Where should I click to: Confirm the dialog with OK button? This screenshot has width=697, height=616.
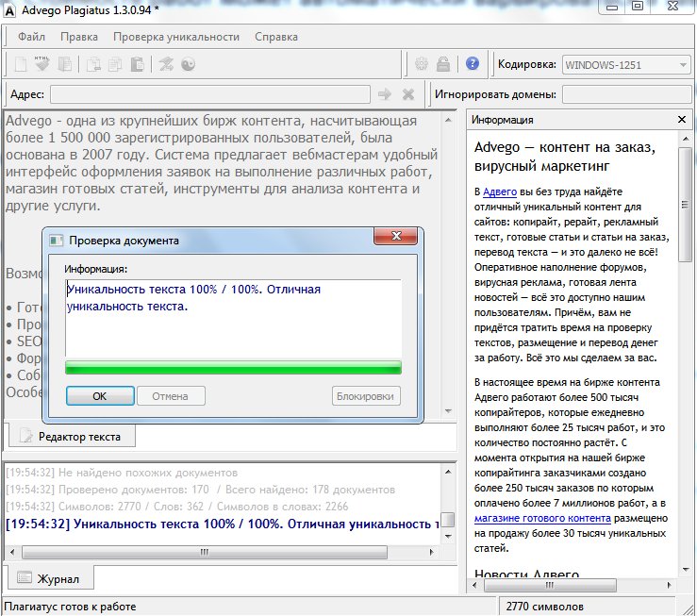tap(100, 396)
